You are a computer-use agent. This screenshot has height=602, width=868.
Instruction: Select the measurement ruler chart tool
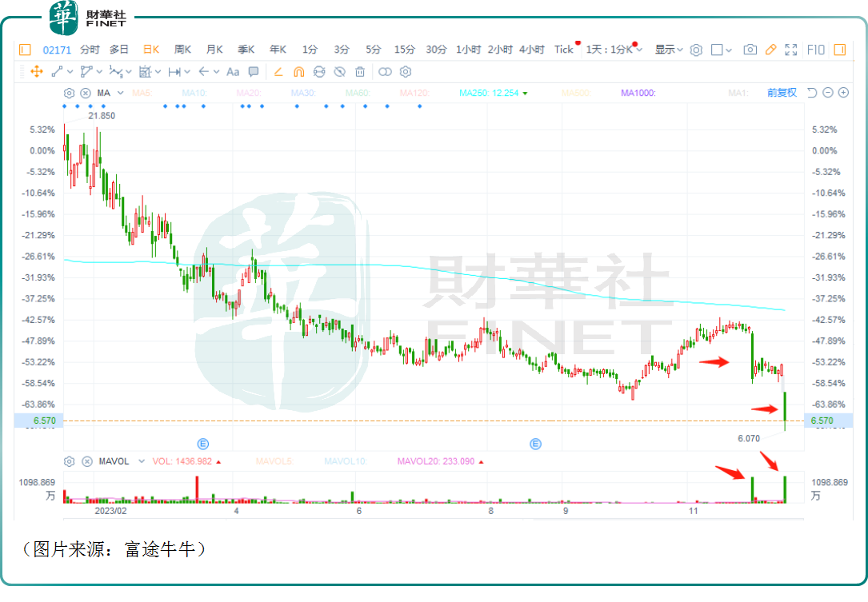point(145,71)
